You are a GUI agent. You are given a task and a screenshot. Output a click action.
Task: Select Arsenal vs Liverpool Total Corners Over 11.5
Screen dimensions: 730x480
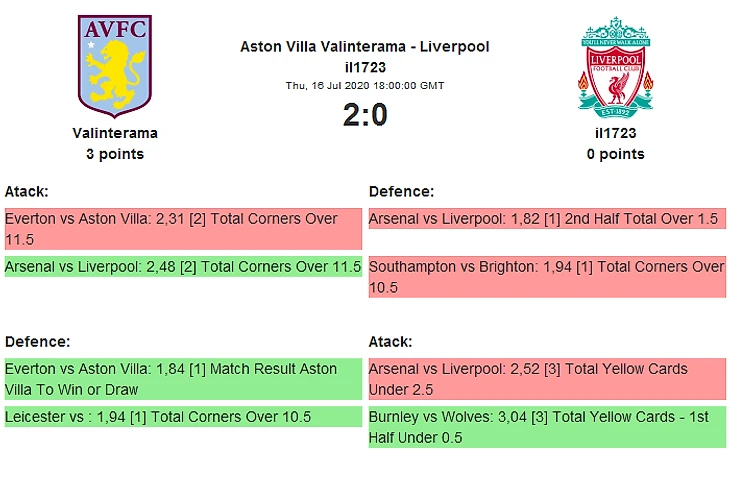(182, 267)
